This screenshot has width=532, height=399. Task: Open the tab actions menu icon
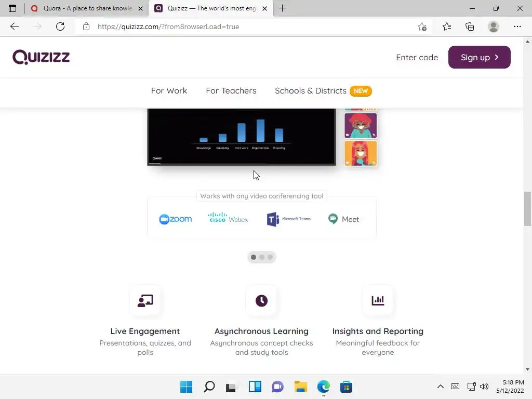12,8
